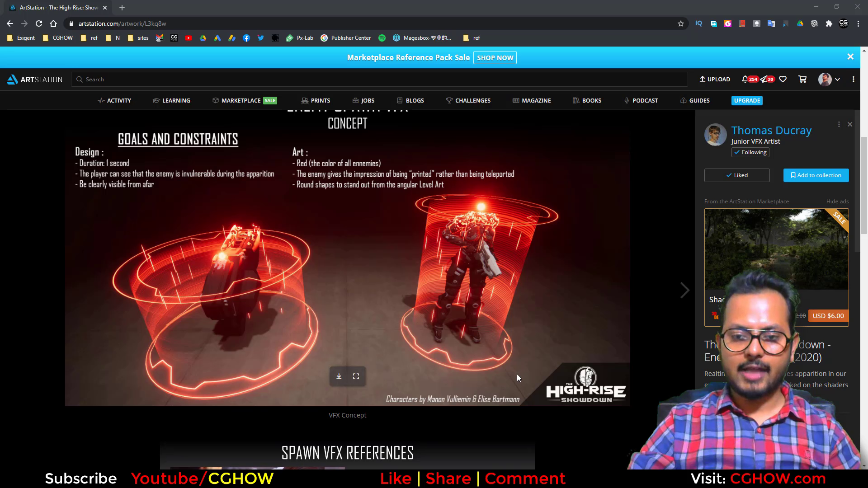Open the messages icon with 20 unread
This screenshot has width=868, height=488.
(x=768, y=79)
